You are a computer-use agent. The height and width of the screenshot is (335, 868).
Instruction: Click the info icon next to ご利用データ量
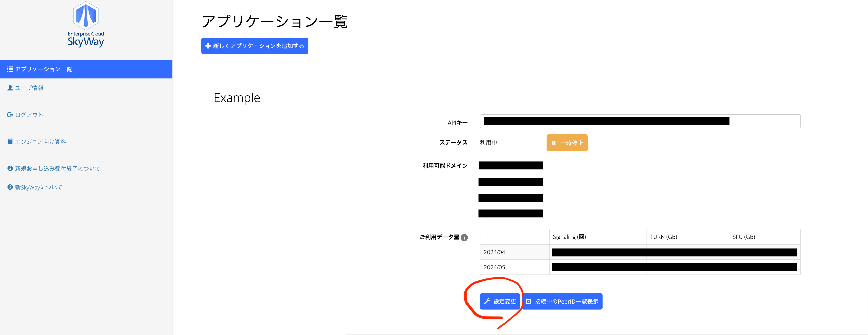tap(464, 238)
